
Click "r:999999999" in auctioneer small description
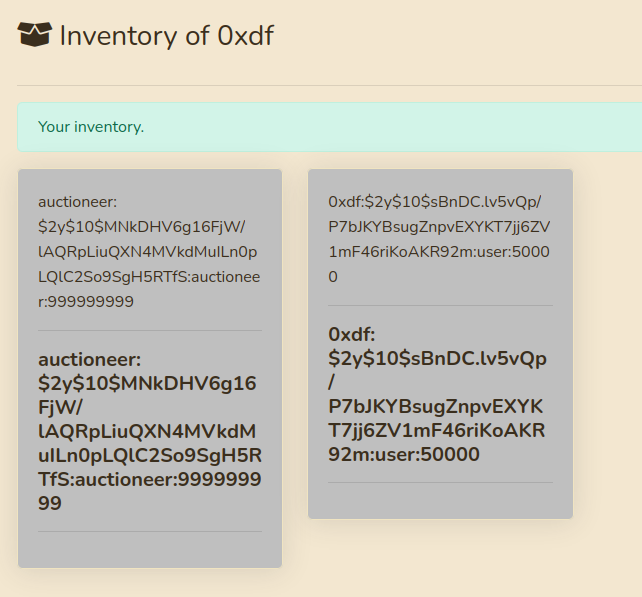pos(86,301)
